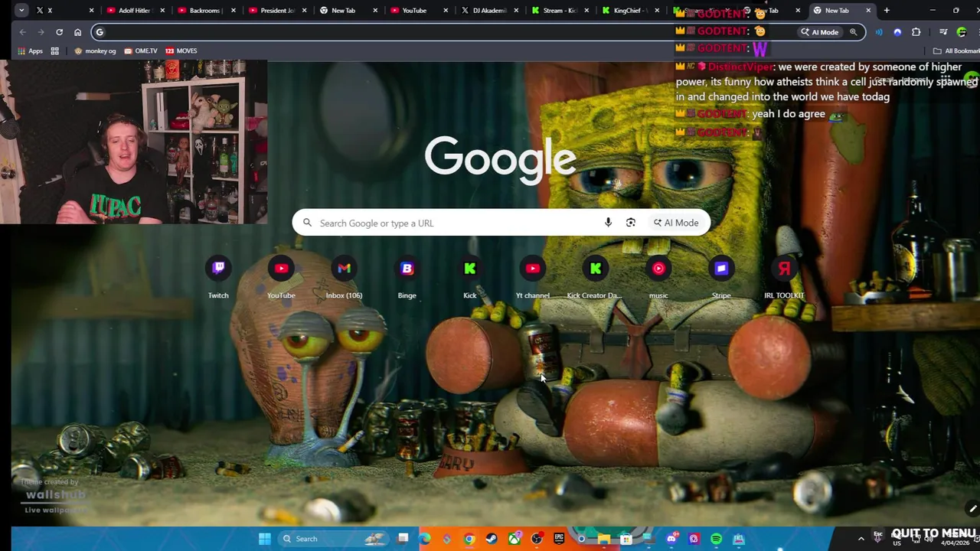Viewport: 980px width, 551px height.
Task: Switch to the Stream - Kick tab
Action: (560, 10)
